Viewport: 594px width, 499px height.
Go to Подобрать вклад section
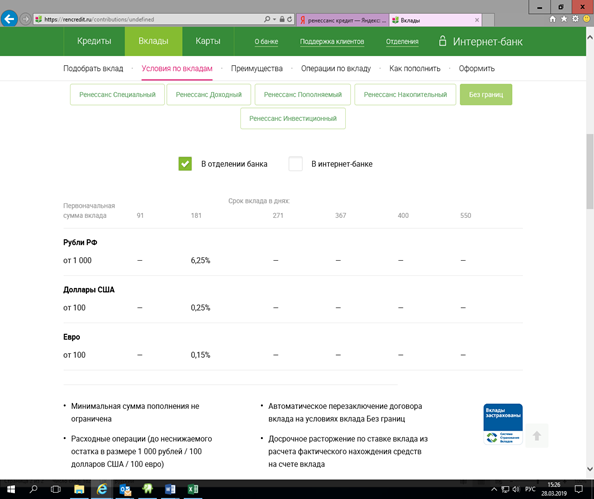[93, 69]
